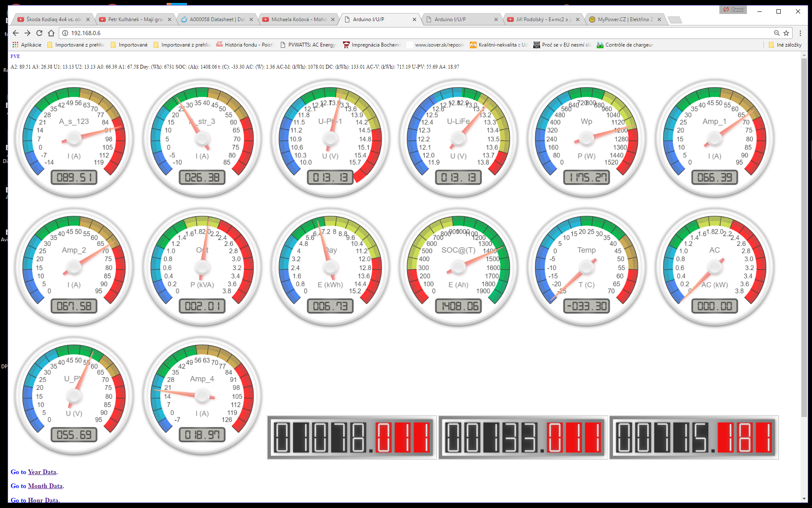Follow the Month Data link
The width and height of the screenshot is (812, 508).
coord(45,486)
